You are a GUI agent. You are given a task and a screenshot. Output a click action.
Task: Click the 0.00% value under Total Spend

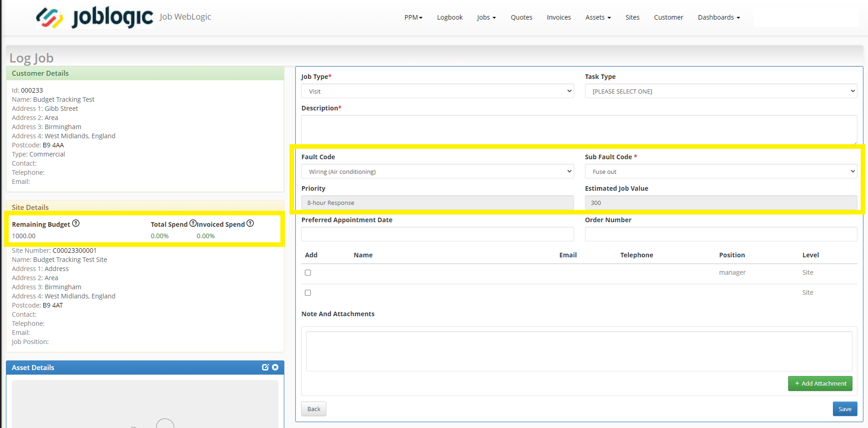pos(160,236)
